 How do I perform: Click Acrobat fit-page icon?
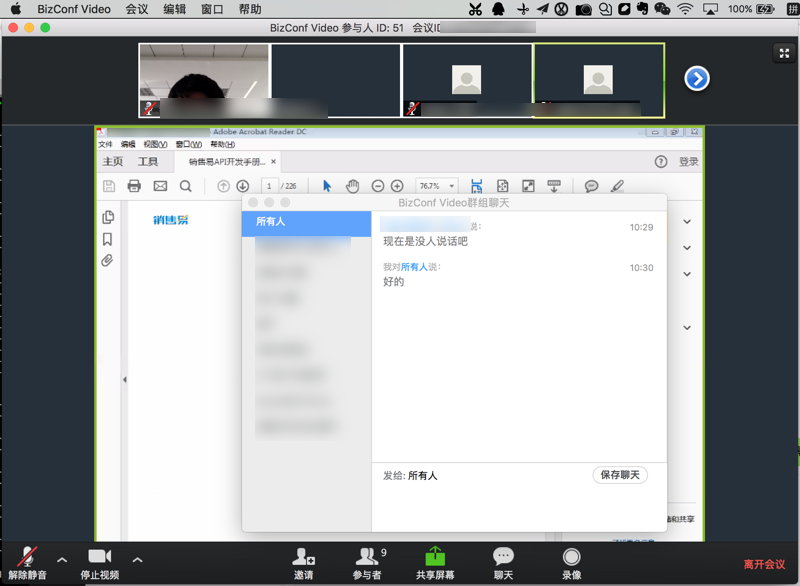503,186
